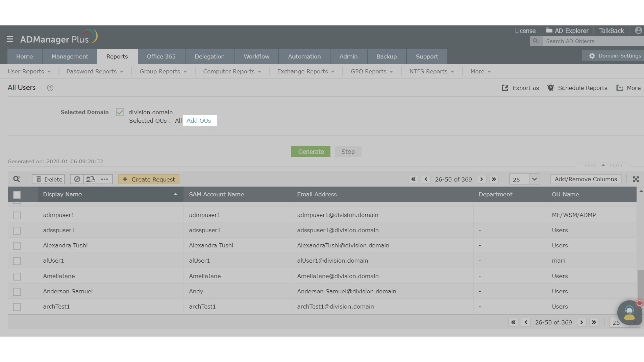Open the hamburger menu beside ADManager Plus
Viewport: 644px width, 362px height.
(x=10, y=39)
